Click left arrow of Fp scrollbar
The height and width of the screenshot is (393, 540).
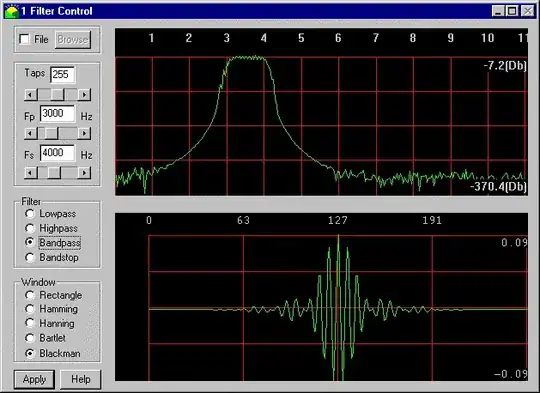pyautogui.click(x=31, y=133)
